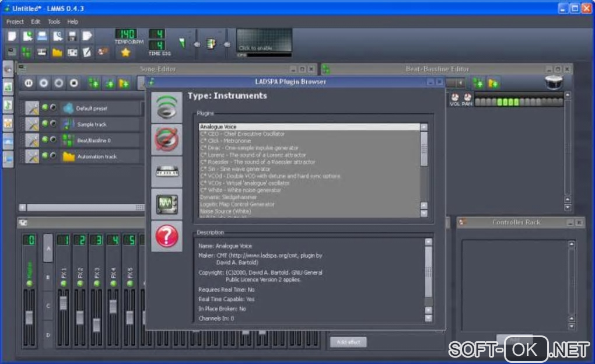595x364 pixels.
Task: Solo the Beat/Bassline 0 track
Action: pos(53,139)
